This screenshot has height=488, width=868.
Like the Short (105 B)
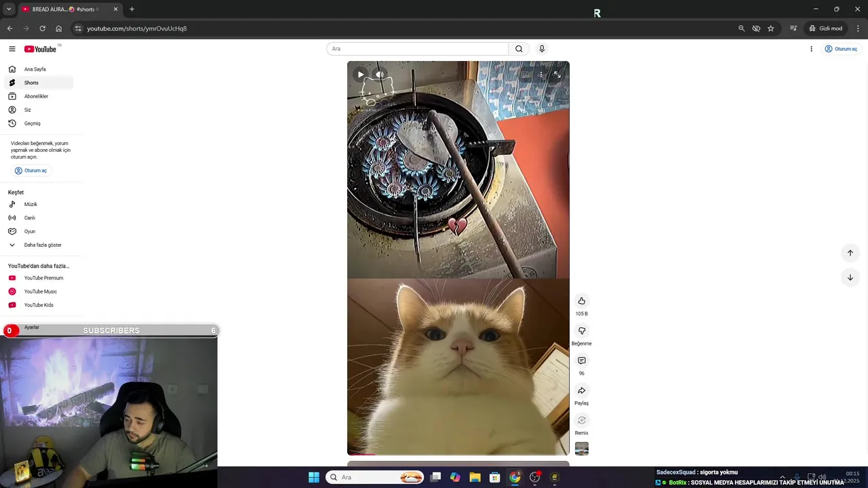581,301
